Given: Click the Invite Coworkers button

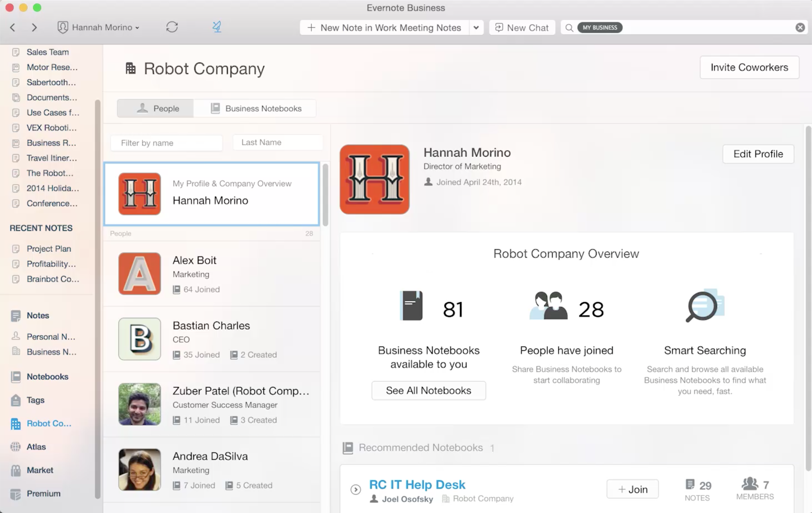Looking at the screenshot, I should (749, 67).
